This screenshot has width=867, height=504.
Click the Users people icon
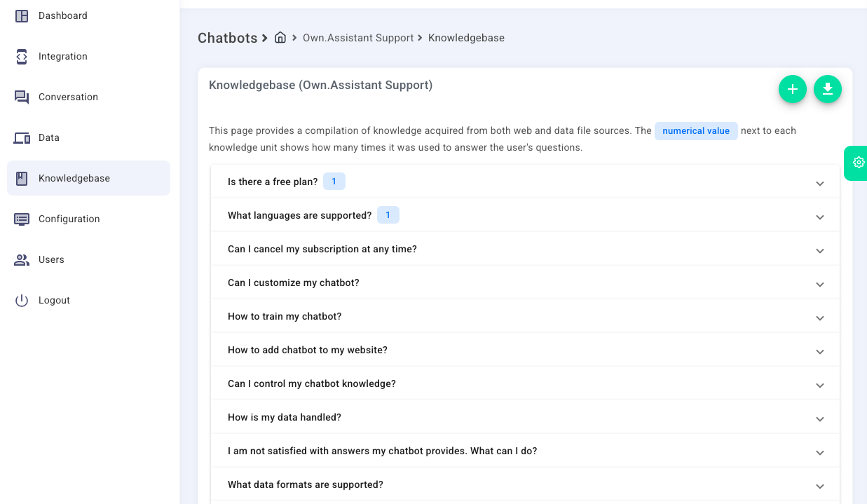22,259
